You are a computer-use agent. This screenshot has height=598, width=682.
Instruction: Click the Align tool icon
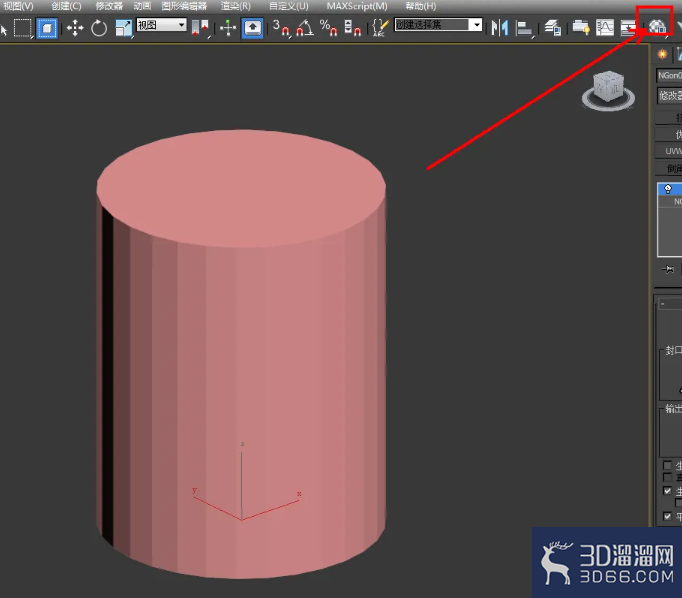point(524,28)
